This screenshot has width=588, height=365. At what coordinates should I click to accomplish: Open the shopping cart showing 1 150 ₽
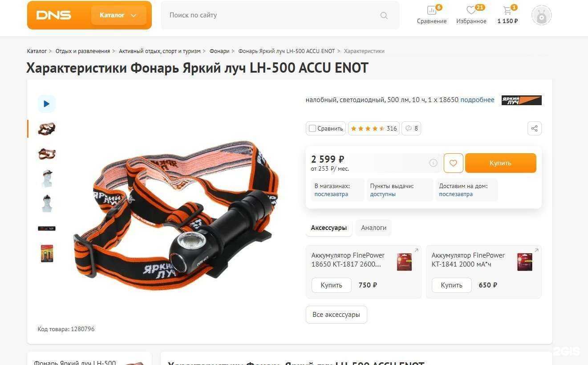point(507,15)
